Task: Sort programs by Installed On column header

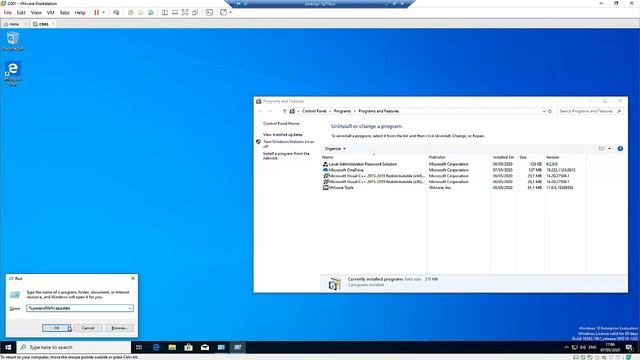Action: tap(504, 157)
